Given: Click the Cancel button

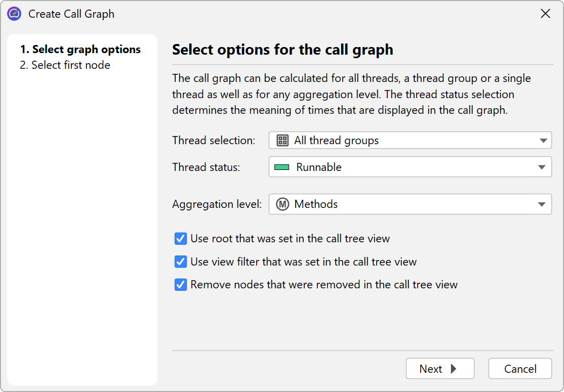Looking at the screenshot, I should pos(520,369).
